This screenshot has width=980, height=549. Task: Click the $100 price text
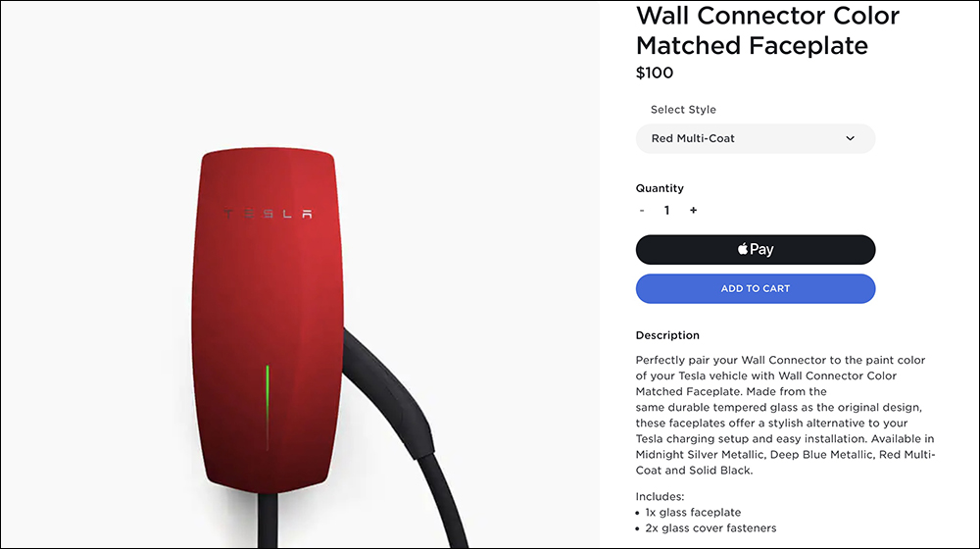(655, 74)
